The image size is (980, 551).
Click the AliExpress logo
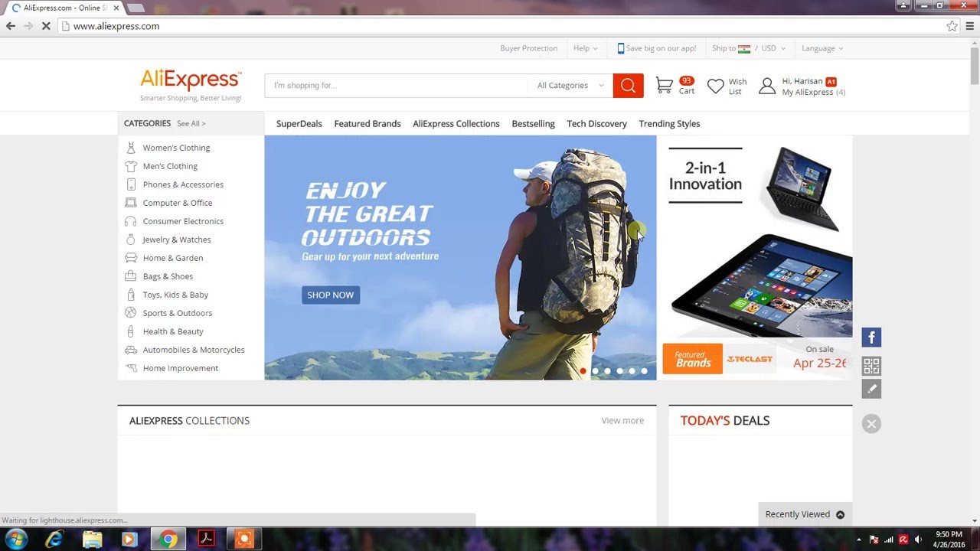pos(191,80)
